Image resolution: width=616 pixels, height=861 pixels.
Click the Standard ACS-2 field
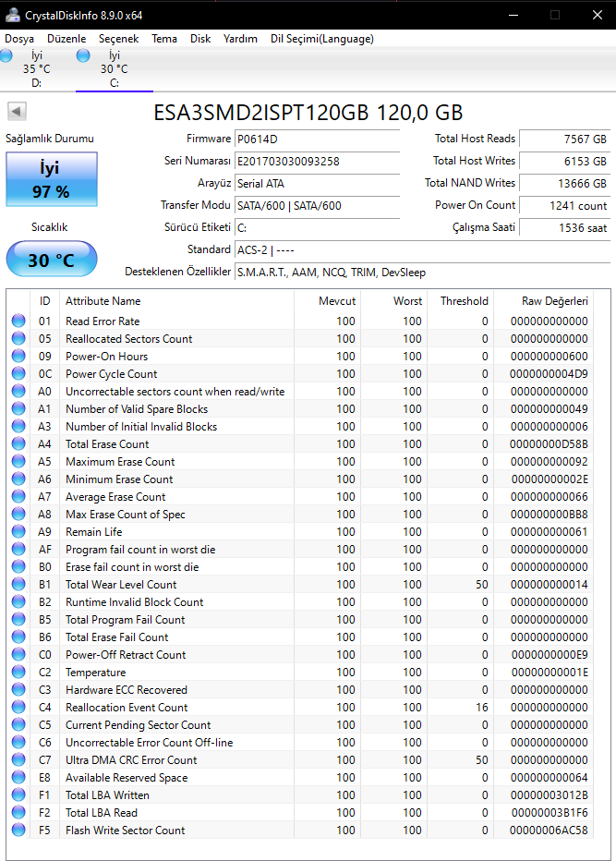point(422,249)
